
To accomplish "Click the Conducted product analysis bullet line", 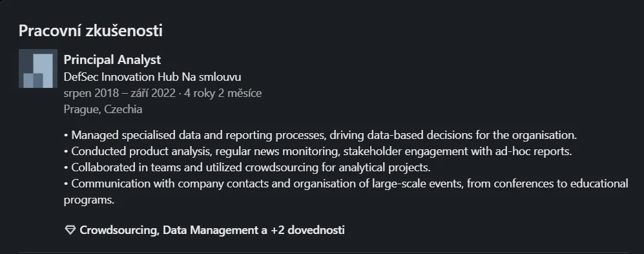I will click(x=318, y=151).
